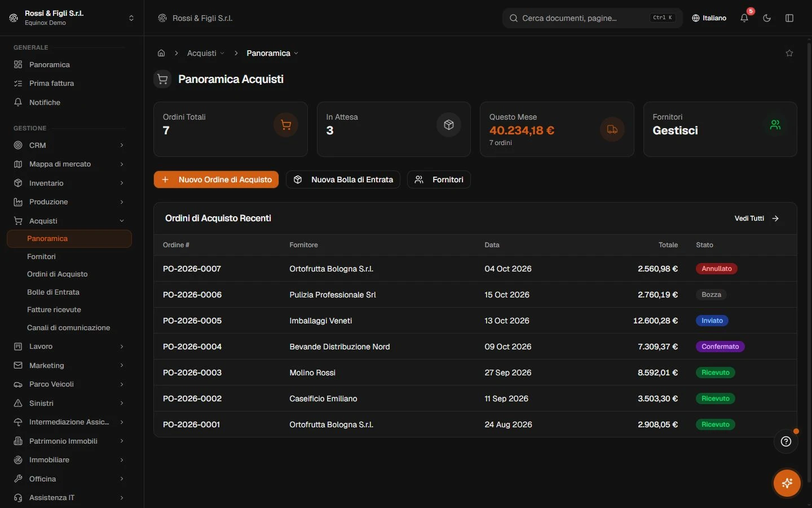Click the Parco Veicoli car icon
This screenshot has width=812, height=508.
click(18, 384)
